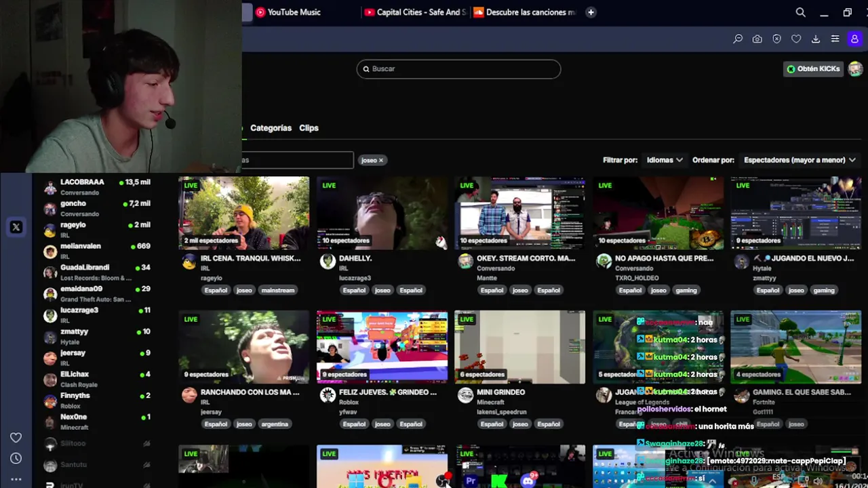
Task: Click mainstream tag under IRL CENA stream
Action: point(278,290)
